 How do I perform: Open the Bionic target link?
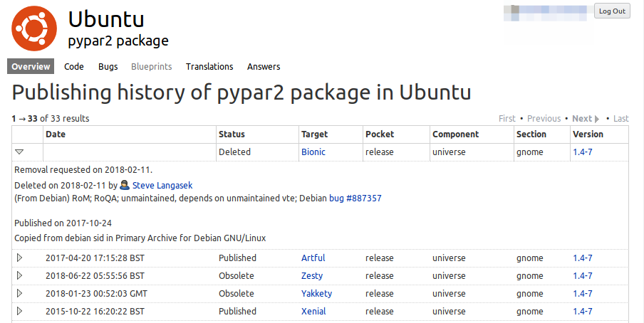point(313,152)
